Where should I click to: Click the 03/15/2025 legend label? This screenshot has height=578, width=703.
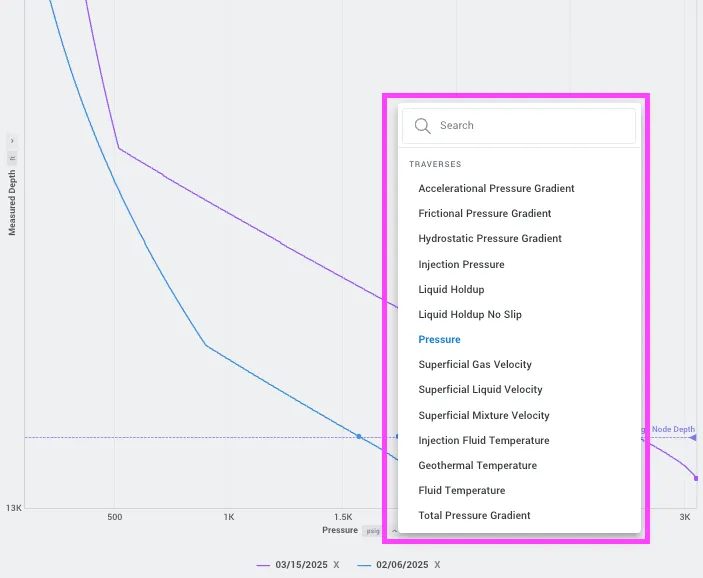point(301,565)
